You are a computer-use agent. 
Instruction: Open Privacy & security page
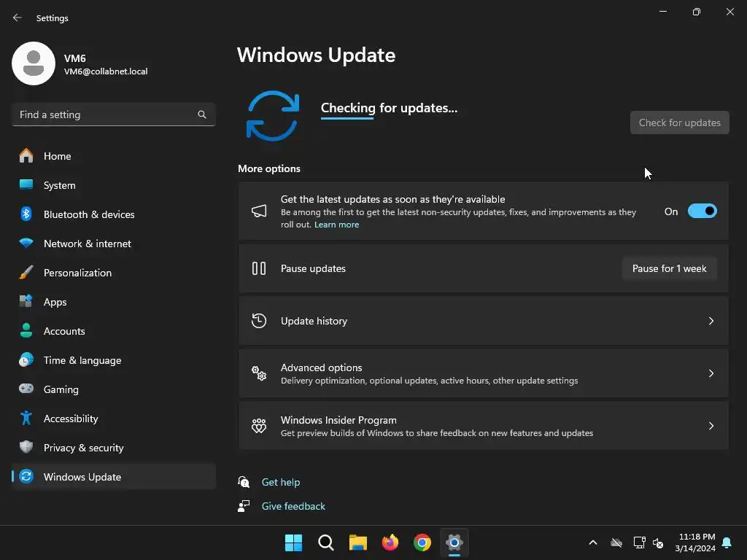113,448
